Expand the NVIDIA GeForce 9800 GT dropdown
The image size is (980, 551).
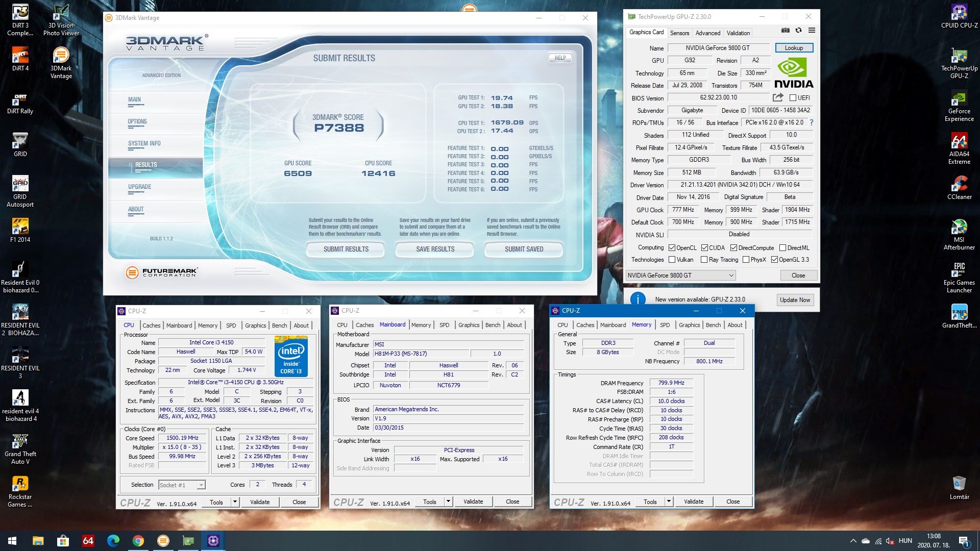click(x=731, y=275)
